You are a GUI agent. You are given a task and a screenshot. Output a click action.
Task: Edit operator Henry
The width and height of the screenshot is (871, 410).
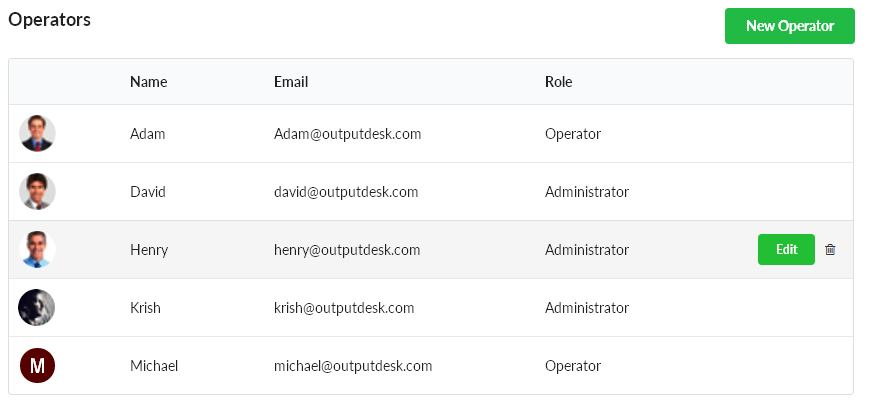pyautogui.click(x=786, y=249)
